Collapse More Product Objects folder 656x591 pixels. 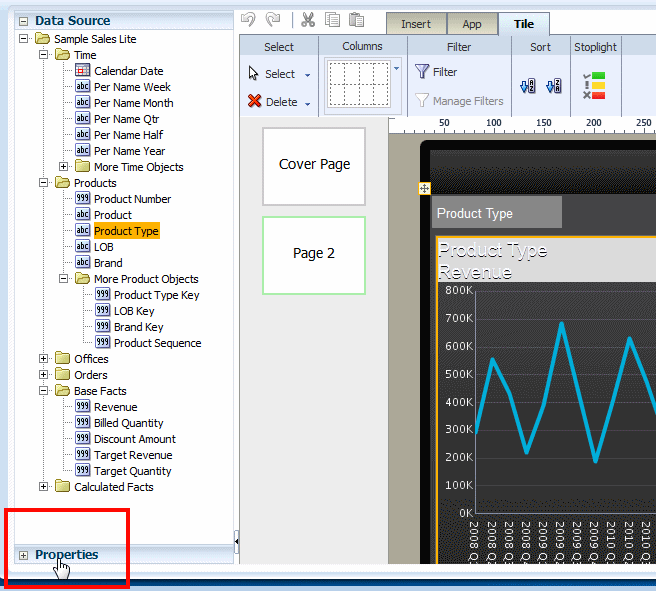click(x=63, y=278)
